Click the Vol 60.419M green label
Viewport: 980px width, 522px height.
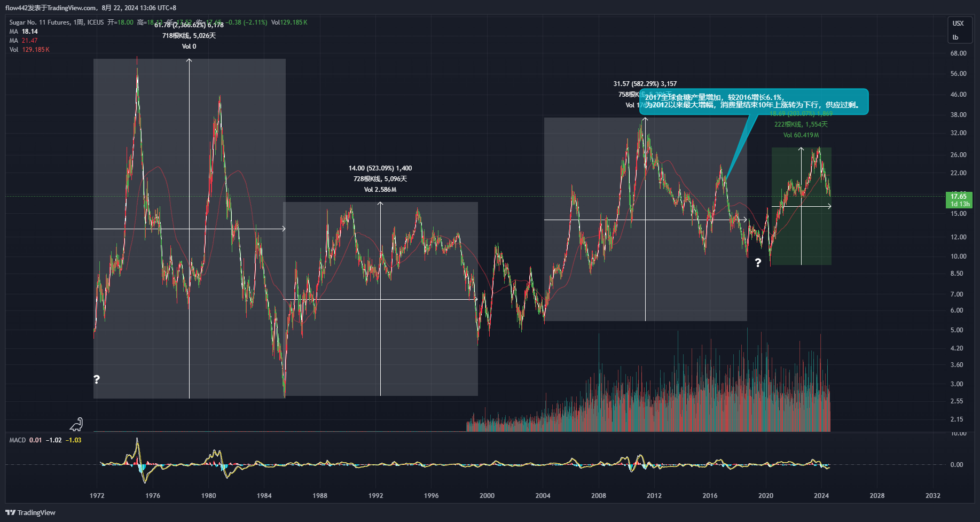pyautogui.click(x=801, y=135)
